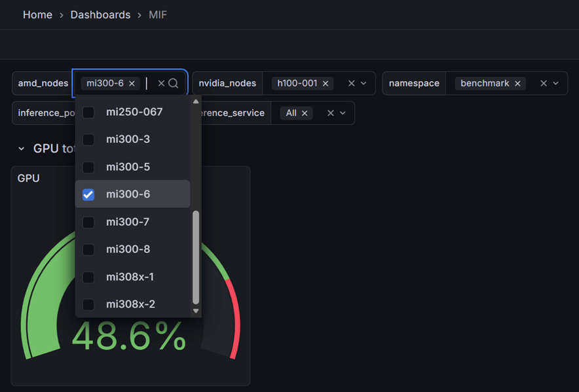Viewport: 579px width, 392px height.
Task: Collapse the GPU row with its chevron
Action: [20, 149]
